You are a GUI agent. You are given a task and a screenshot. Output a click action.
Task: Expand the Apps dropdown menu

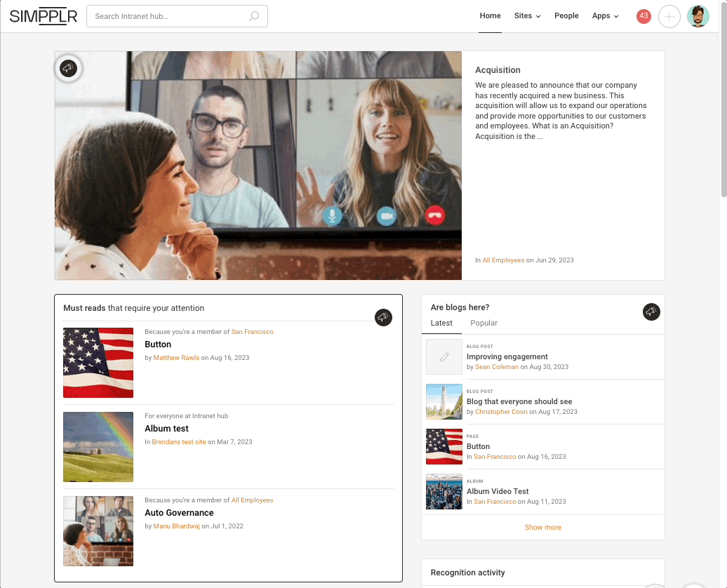click(605, 15)
